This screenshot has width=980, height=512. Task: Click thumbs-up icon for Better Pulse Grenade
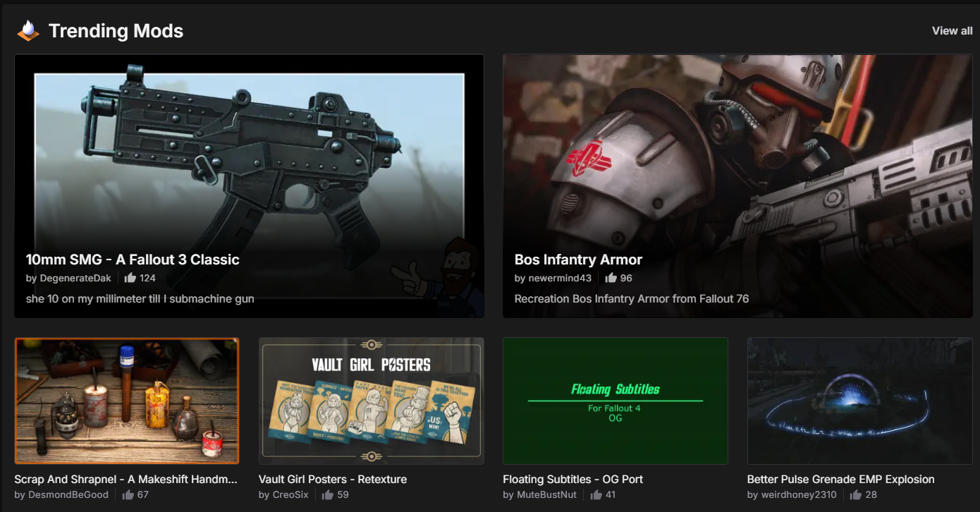856,494
